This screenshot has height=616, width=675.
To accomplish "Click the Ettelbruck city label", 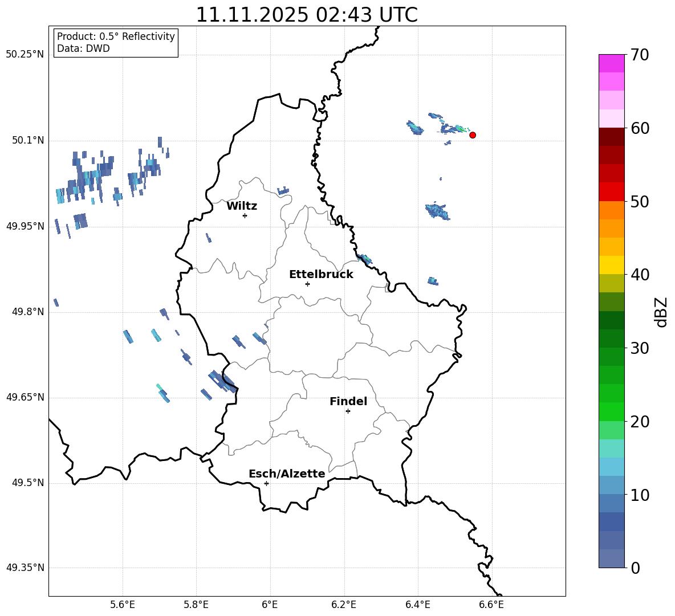I will coord(321,275).
